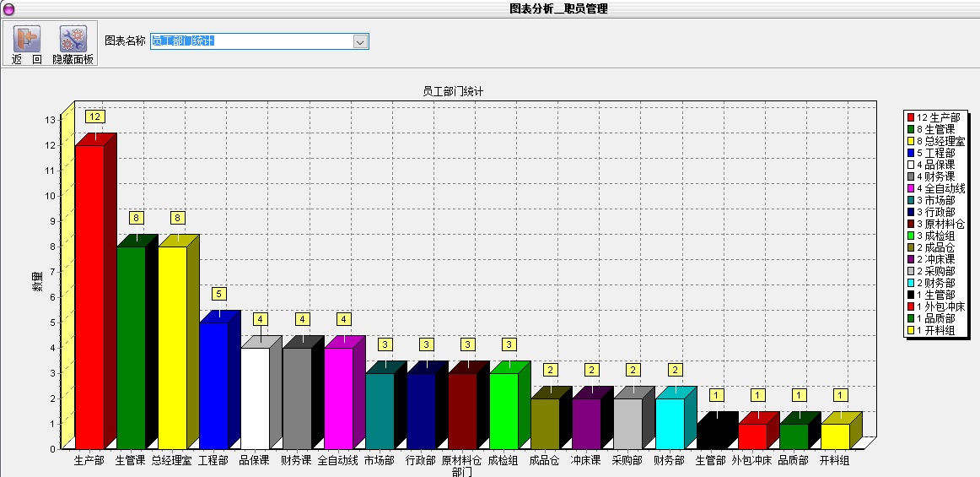
Task: Click the yellow 总经理室 legend swatch
Action: click(911, 142)
